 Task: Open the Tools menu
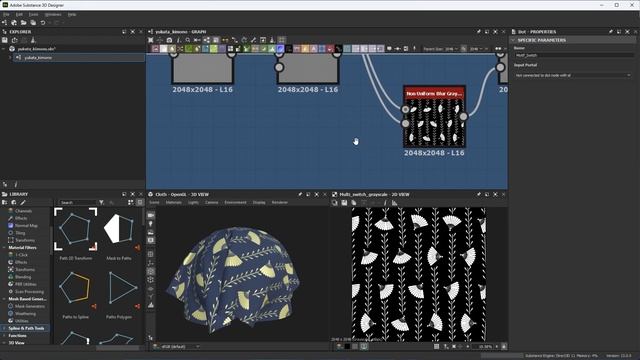[33, 14]
